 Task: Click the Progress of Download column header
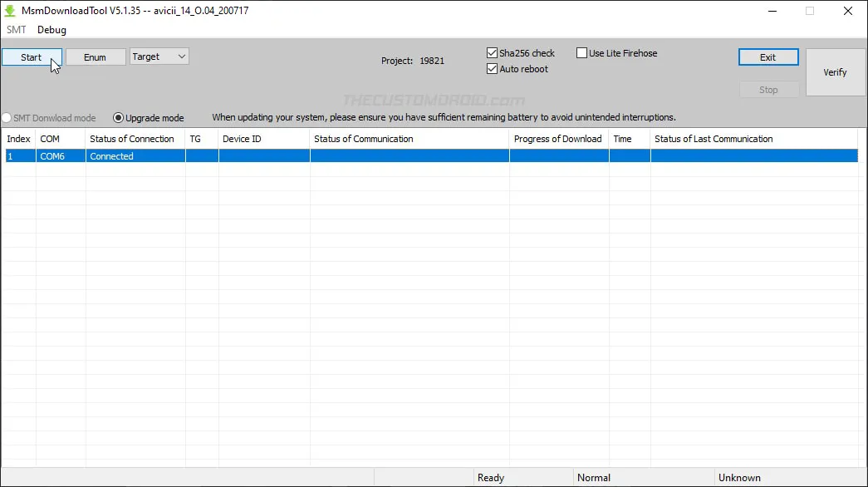click(558, 139)
